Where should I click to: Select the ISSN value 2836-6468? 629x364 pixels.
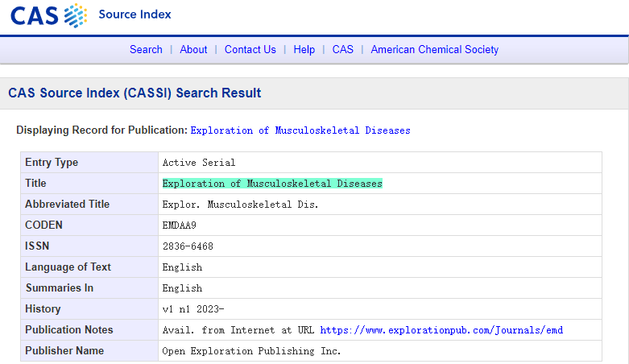click(x=188, y=246)
